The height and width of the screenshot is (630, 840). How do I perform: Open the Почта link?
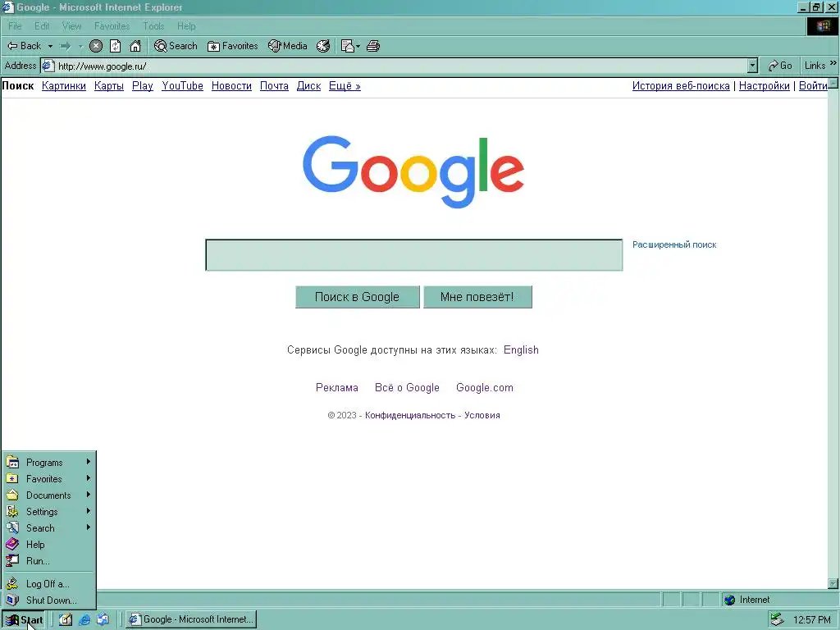[274, 85]
